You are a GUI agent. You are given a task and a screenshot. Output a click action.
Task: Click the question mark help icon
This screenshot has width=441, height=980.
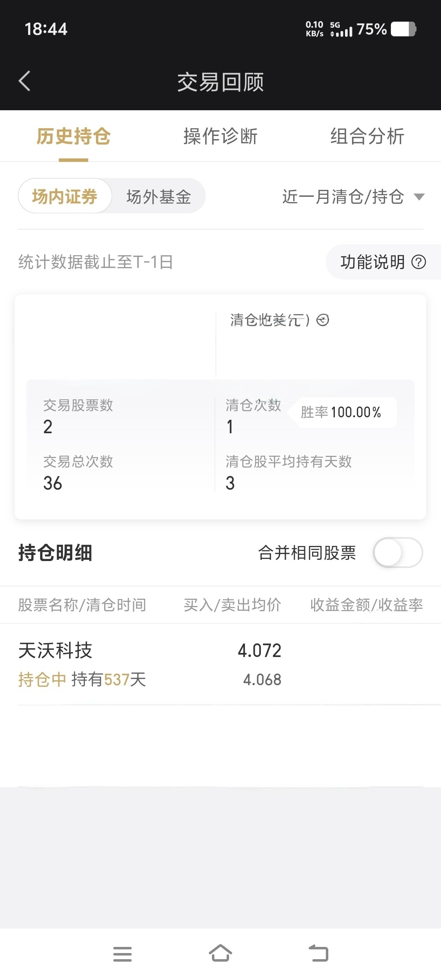click(419, 262)
